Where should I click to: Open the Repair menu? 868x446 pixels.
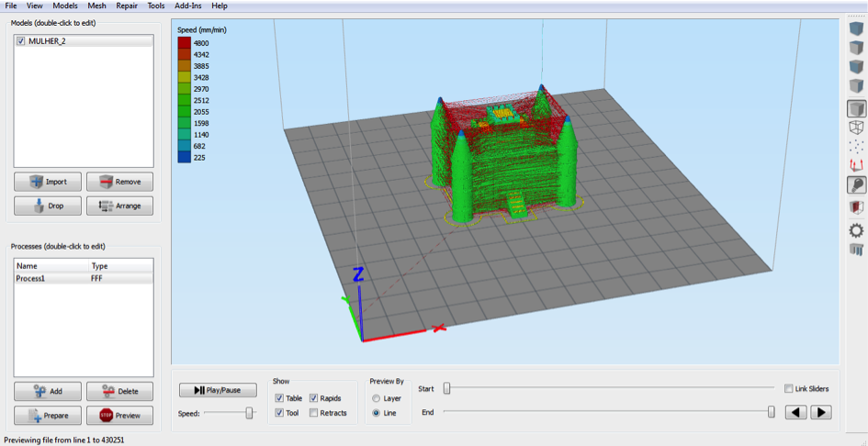[x=127, y=6]
